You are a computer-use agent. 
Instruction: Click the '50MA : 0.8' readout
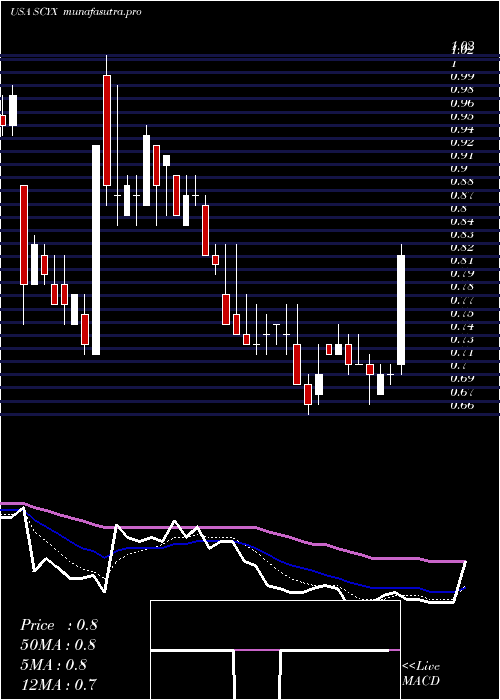pos(58,645)
